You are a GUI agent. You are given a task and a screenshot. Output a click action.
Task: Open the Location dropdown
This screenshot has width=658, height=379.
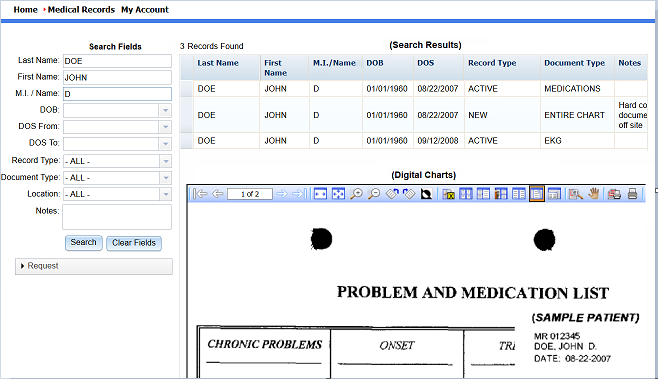[165, 194]
